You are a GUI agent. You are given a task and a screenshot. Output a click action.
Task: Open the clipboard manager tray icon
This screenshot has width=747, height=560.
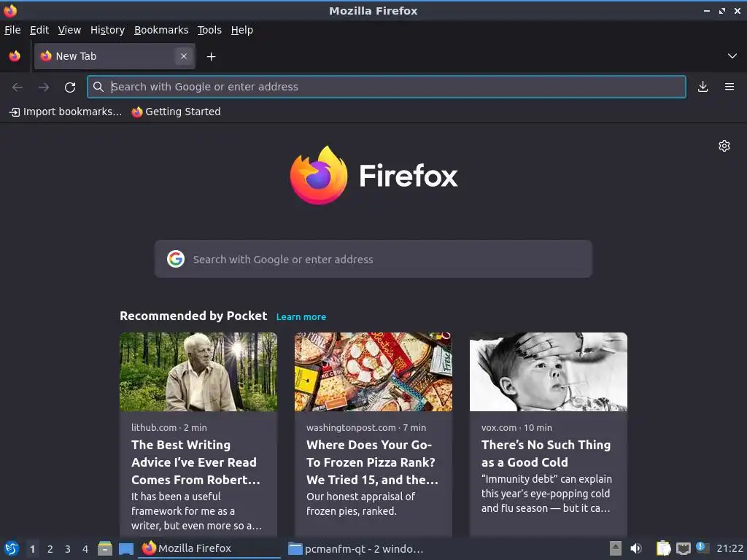[663, 548]
